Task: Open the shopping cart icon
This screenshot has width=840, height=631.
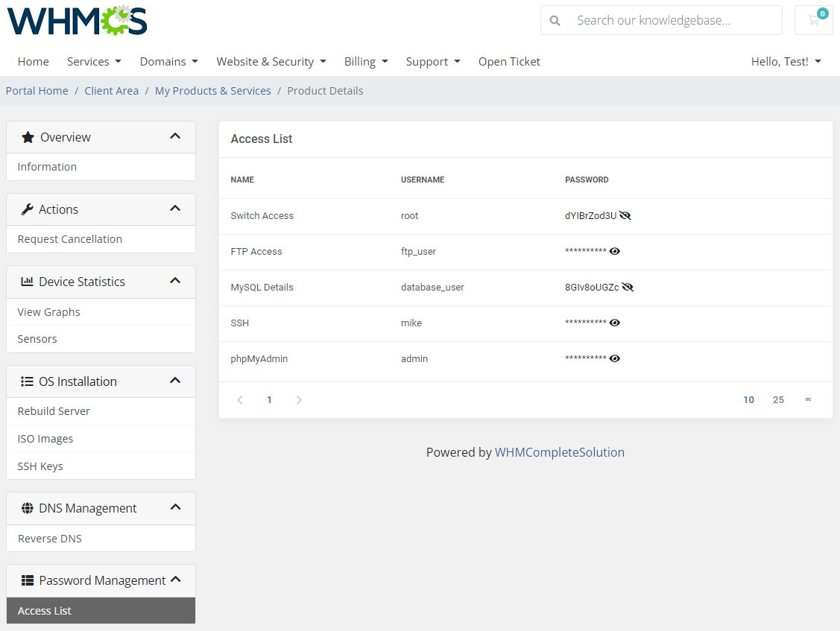Action: point(813,20)
